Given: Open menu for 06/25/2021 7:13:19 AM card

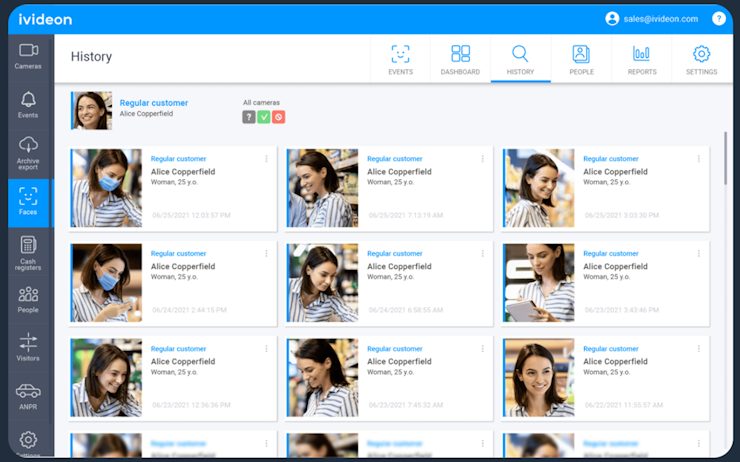Looking at the screenshot, I should tap(482, 159).
